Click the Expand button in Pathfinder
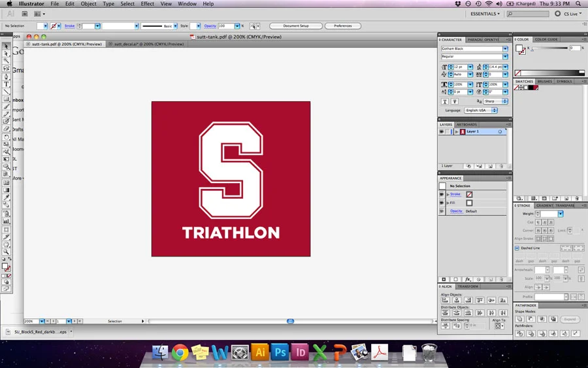The image size is (588, 368). point(570,319)
